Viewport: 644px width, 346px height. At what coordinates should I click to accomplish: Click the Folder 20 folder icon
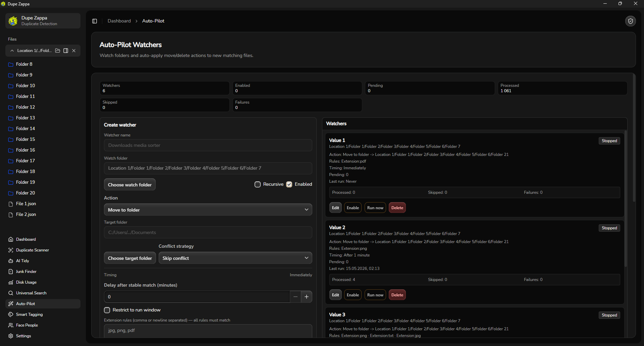(11, 193)
